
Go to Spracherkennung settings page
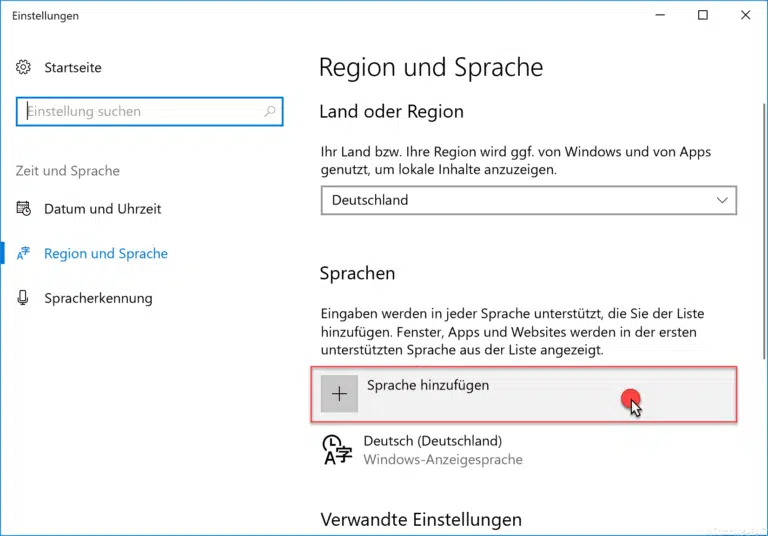98,298
